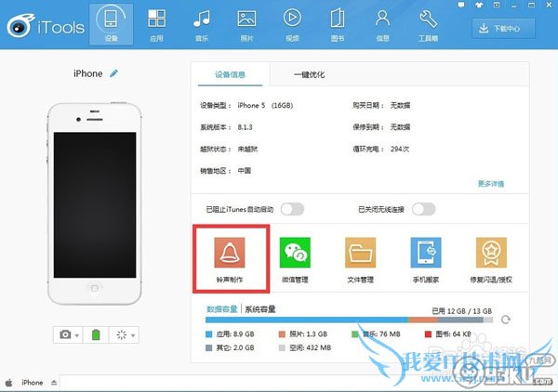Image resolution: width=558 pixels, height=392 pixels.
Task: Open the 更多详情 link
Action: pos(491,184)
